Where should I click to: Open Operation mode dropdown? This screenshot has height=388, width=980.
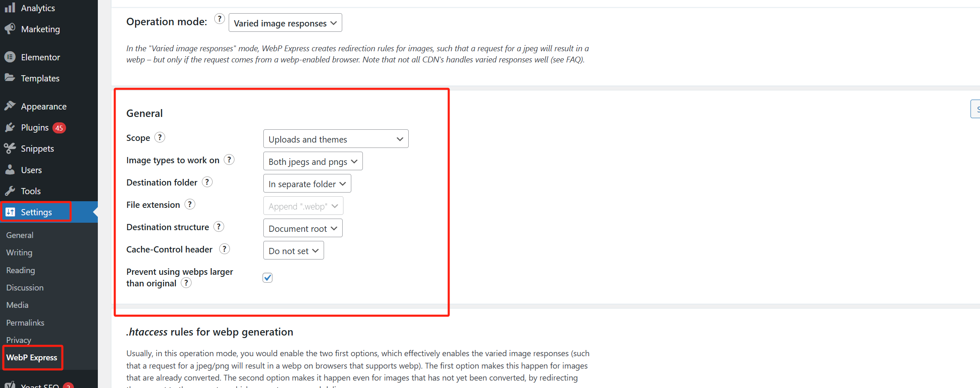click(285, 23)
